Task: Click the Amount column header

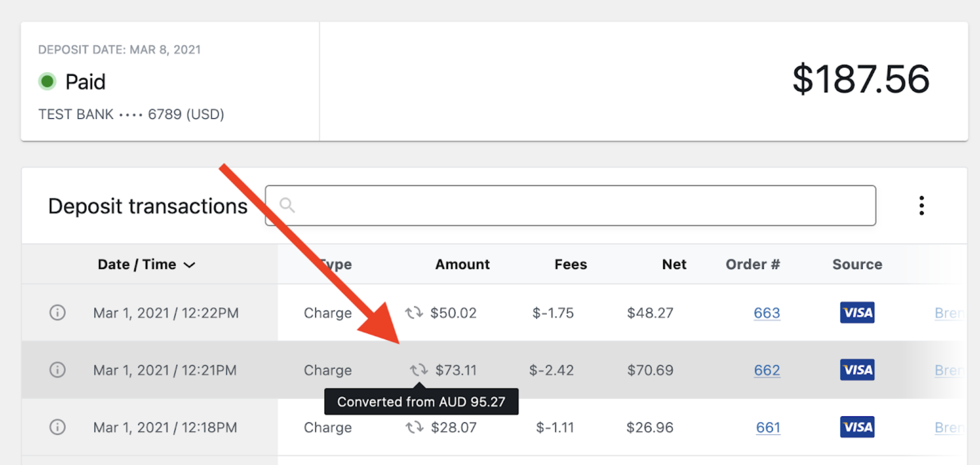Action: tap(462, 264)
